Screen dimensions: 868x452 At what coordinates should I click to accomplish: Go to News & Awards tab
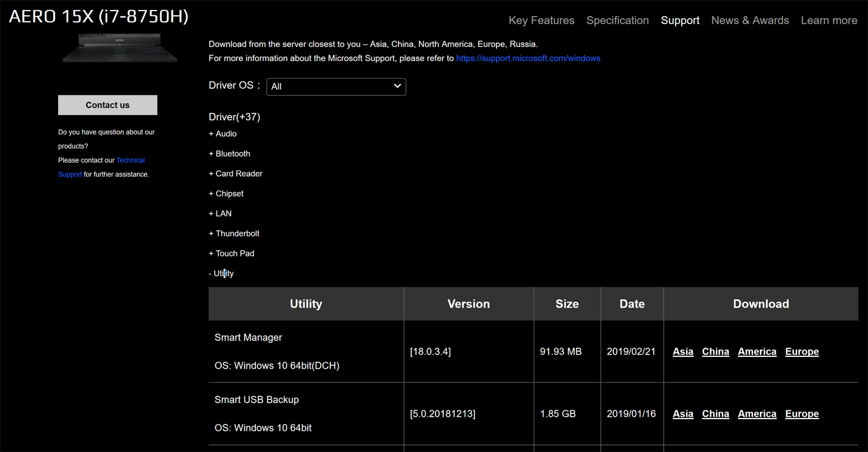pyautogui.click(x=750, y=21)
